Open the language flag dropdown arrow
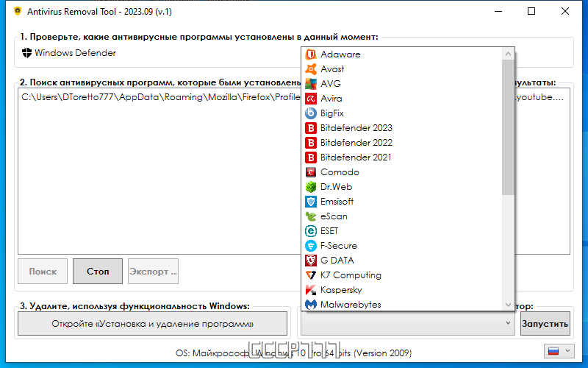Image resolution: width=588 pixels, height=368 pixels. tap(567, 351)
